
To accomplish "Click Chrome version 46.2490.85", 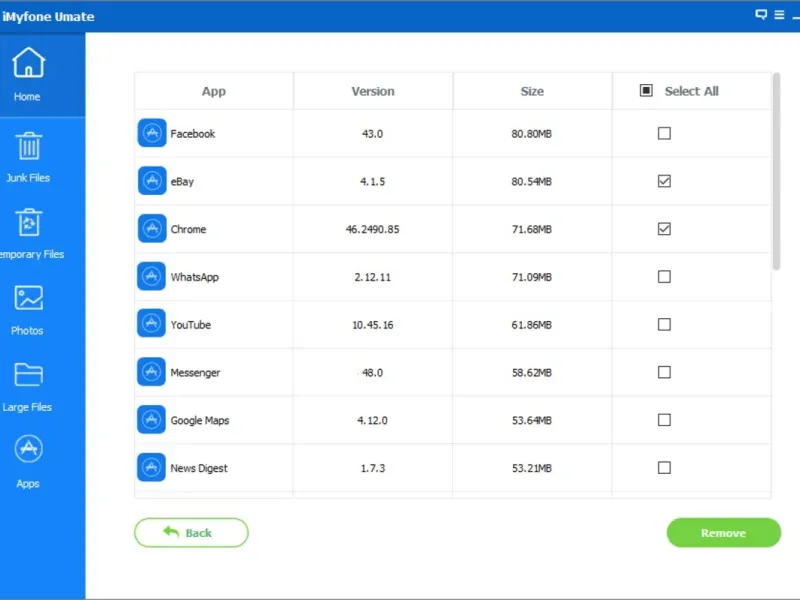I will [372, 229].
